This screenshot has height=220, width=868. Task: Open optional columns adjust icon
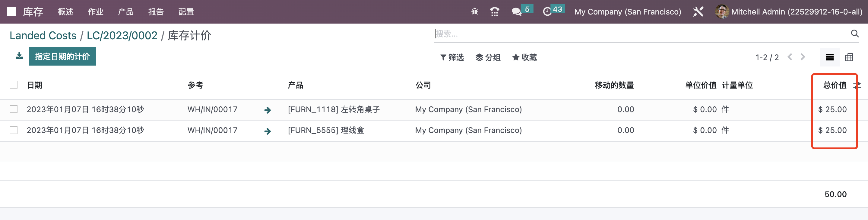point(857,85)
